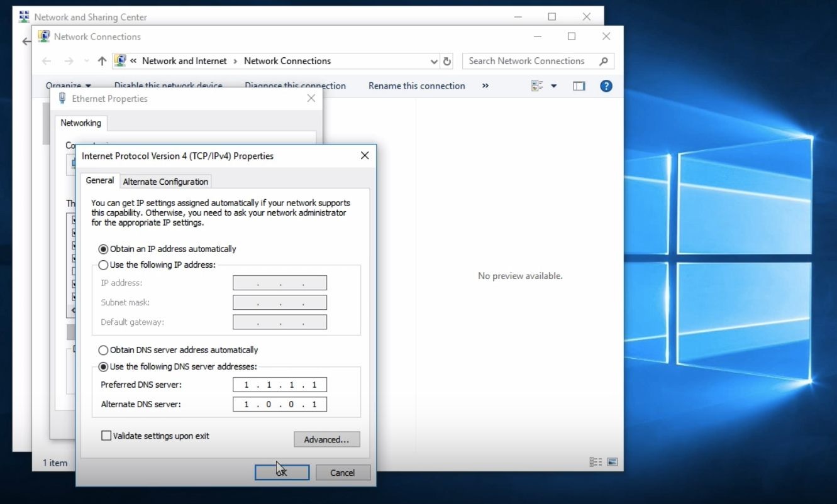Cancel the IPv4 Properties dialog

point(343,473)
